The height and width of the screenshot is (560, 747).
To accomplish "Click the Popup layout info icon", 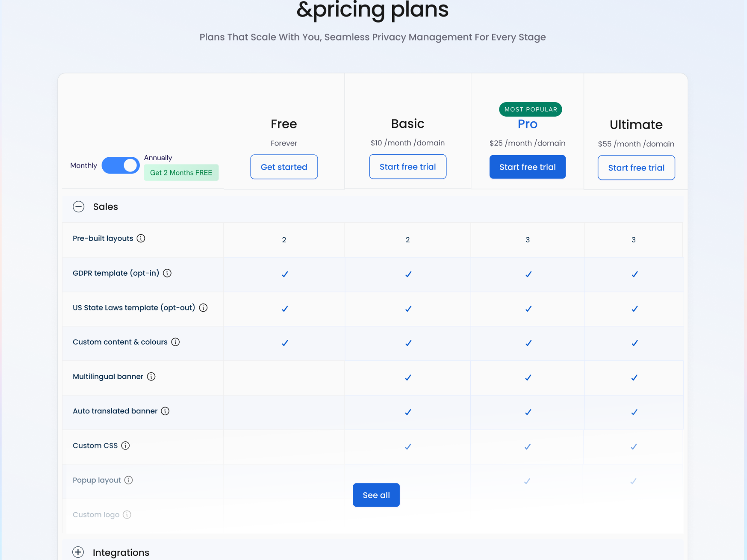I will [x=128, y=480].
